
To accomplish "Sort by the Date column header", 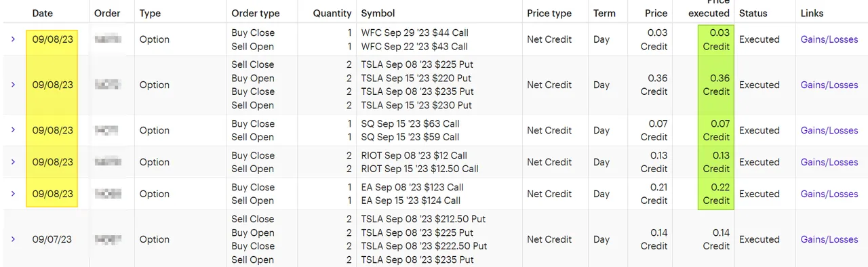I will [42, 13].
